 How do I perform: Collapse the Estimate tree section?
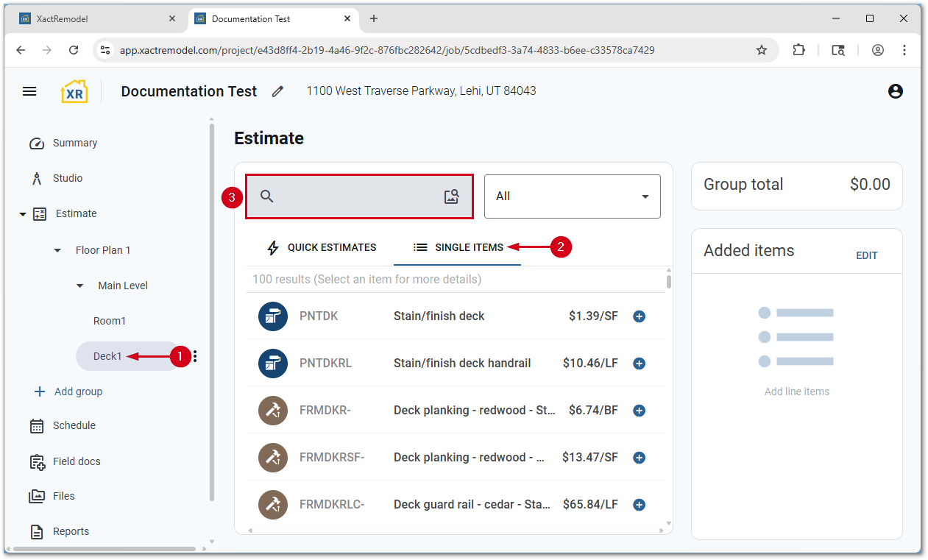(x=22, y=213)
